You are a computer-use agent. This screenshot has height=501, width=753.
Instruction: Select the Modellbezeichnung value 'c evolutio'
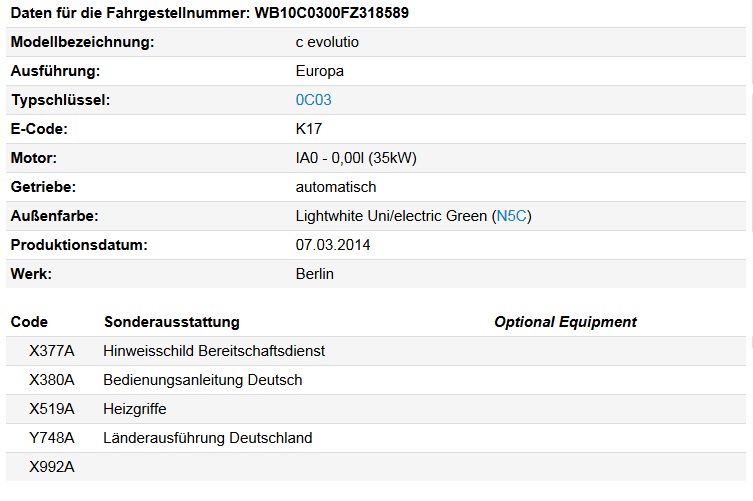[x=327, y=42]
